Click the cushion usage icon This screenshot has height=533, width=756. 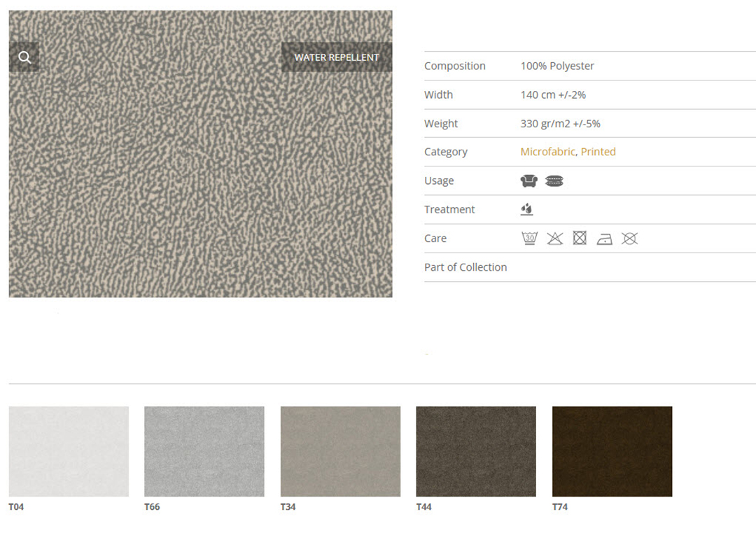554,181
